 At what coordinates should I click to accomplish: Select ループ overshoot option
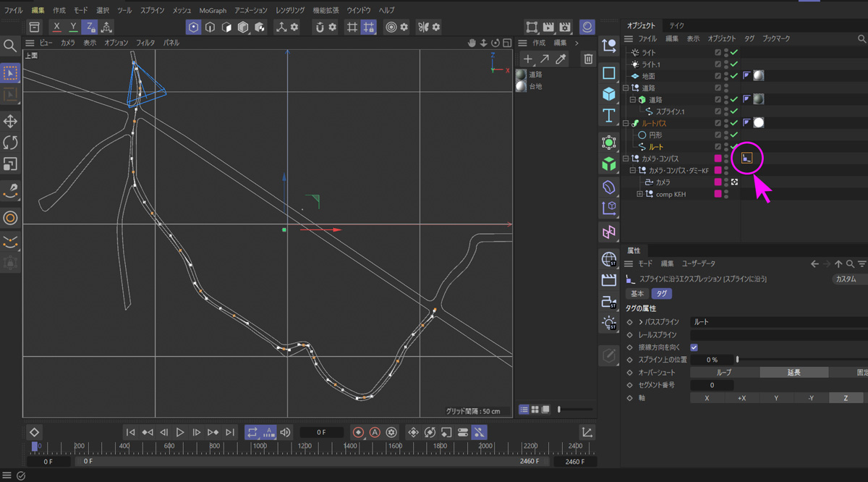point(724,373)
